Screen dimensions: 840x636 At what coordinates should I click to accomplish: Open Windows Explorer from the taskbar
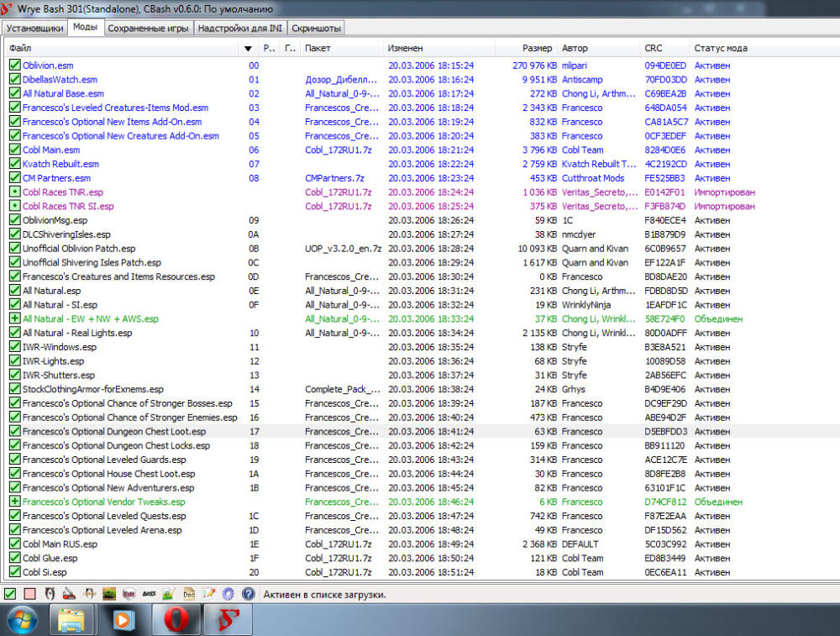71,621
